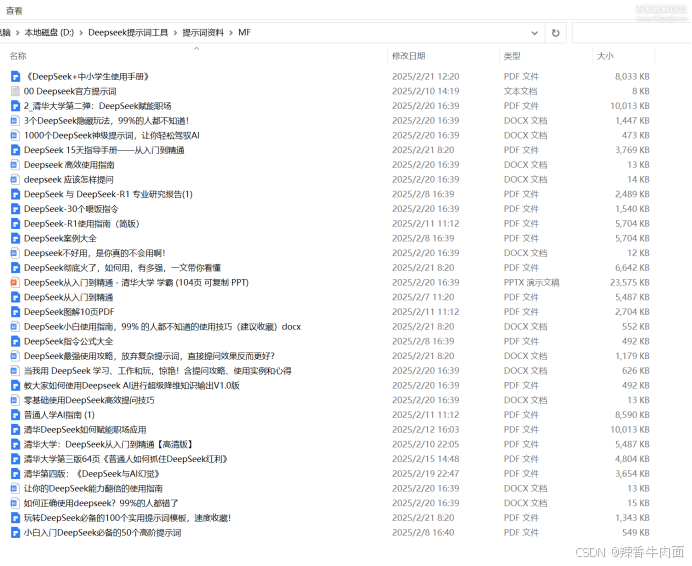
Task: Expand chevron after Deepseek提示词工具 in breadcrumb
Action: [x=175, y=33]
